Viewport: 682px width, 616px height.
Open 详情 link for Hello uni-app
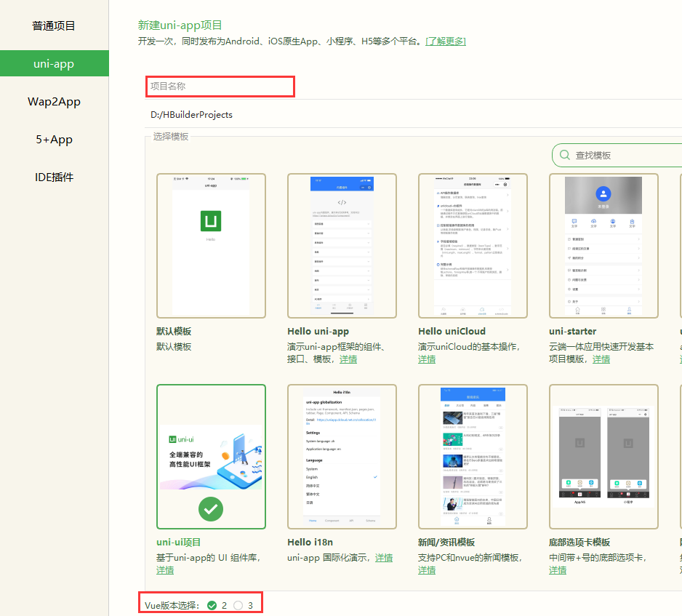point(348,359)
